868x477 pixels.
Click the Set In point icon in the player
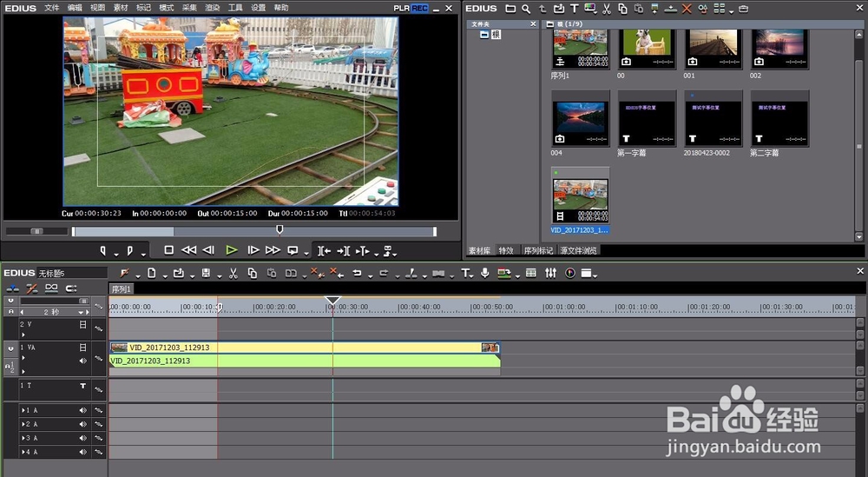103,250
